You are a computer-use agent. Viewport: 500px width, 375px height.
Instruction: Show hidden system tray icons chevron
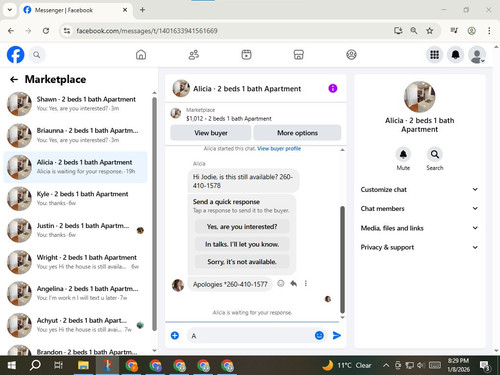tap(386, 365)
